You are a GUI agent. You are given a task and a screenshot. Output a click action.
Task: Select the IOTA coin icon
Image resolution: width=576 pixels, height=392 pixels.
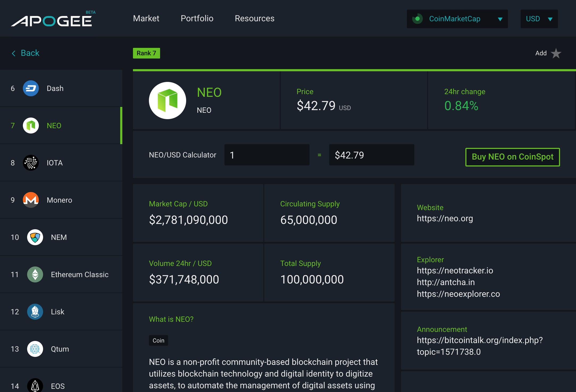[31, 163]
